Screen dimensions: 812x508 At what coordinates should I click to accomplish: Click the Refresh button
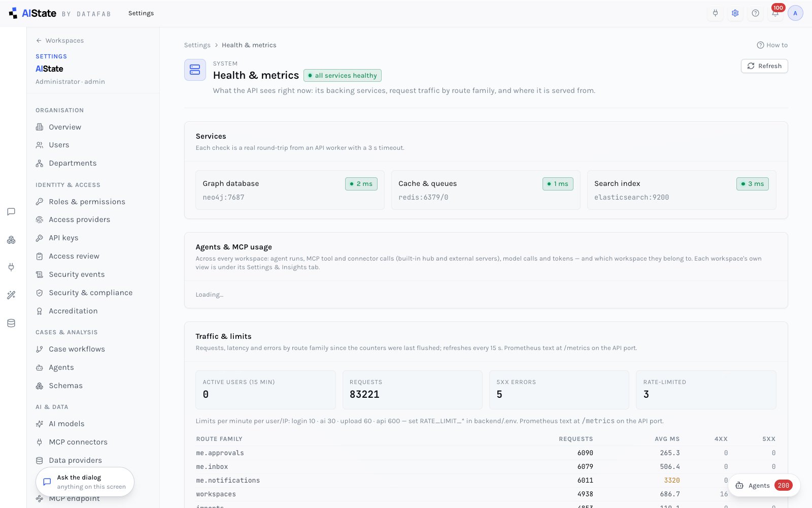(x=764, y=66)
